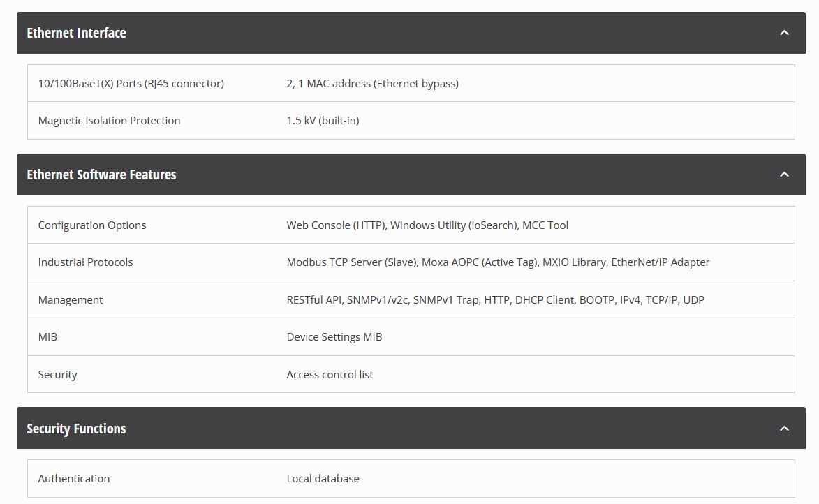Select the Modbus TCP Server protocols value
Image resolution: width=819 pixels, height=504 pixels.
click(x=498, y=262)
